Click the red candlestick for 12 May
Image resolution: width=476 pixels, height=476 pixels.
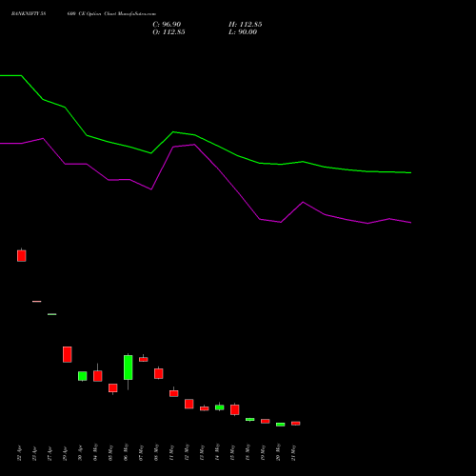coord(189,404)
